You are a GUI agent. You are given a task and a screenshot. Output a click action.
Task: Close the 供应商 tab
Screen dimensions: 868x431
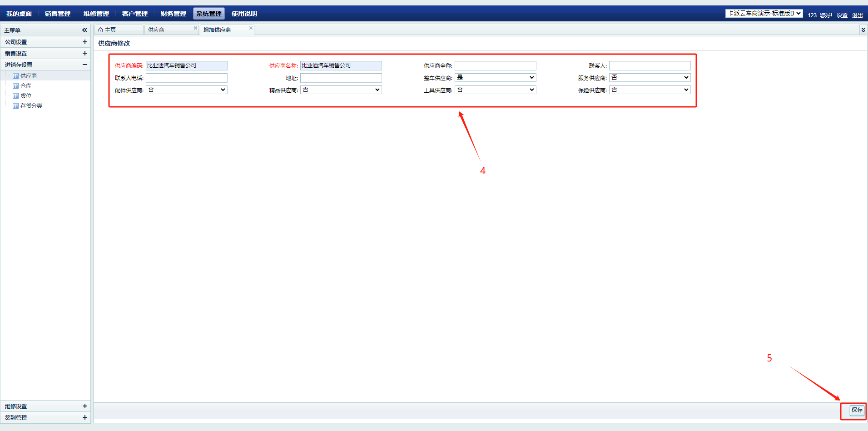(x=195, y=28)
